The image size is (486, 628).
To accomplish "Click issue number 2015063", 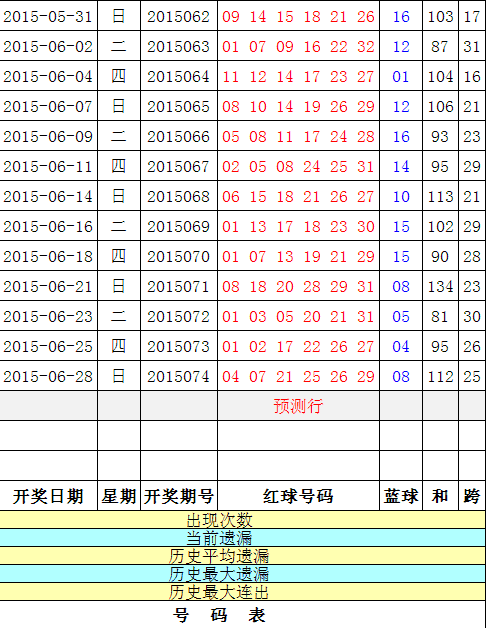I will click(x=179, y=46).
